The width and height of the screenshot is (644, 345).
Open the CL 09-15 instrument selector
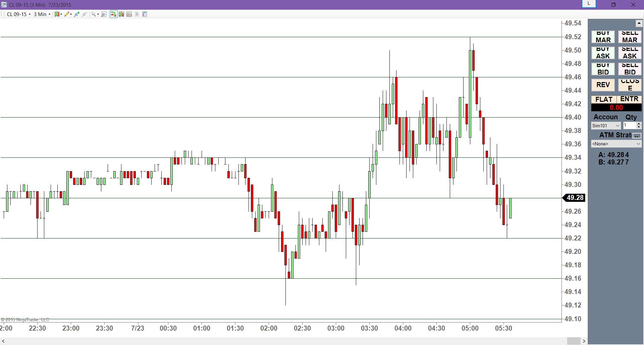[19, 14]
